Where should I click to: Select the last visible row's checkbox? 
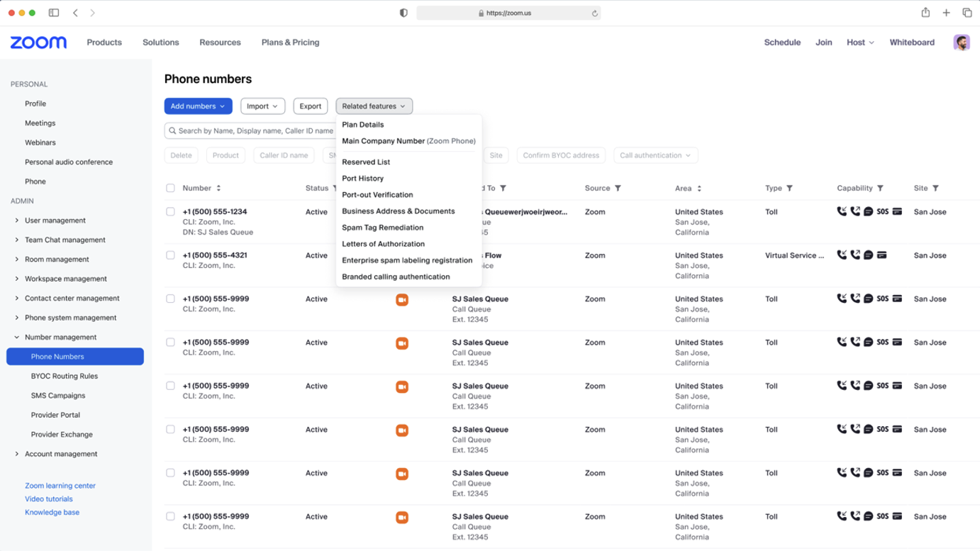pos(170,516)
